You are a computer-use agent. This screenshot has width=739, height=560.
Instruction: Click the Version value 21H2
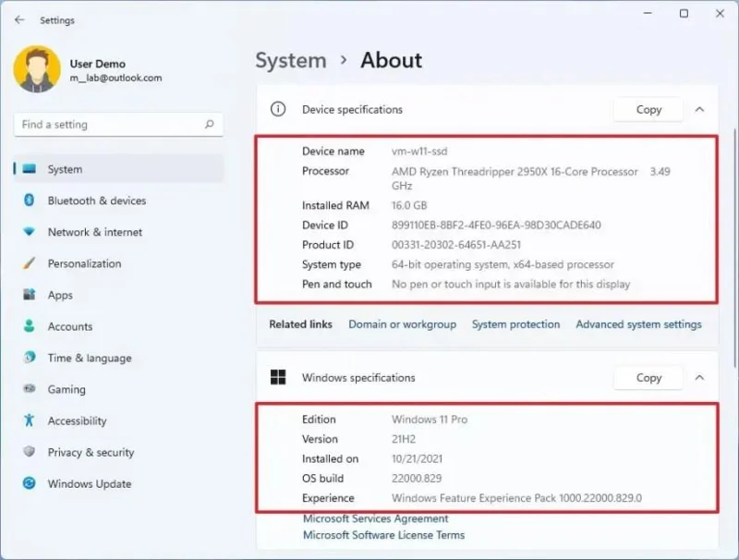pos(404,439)
